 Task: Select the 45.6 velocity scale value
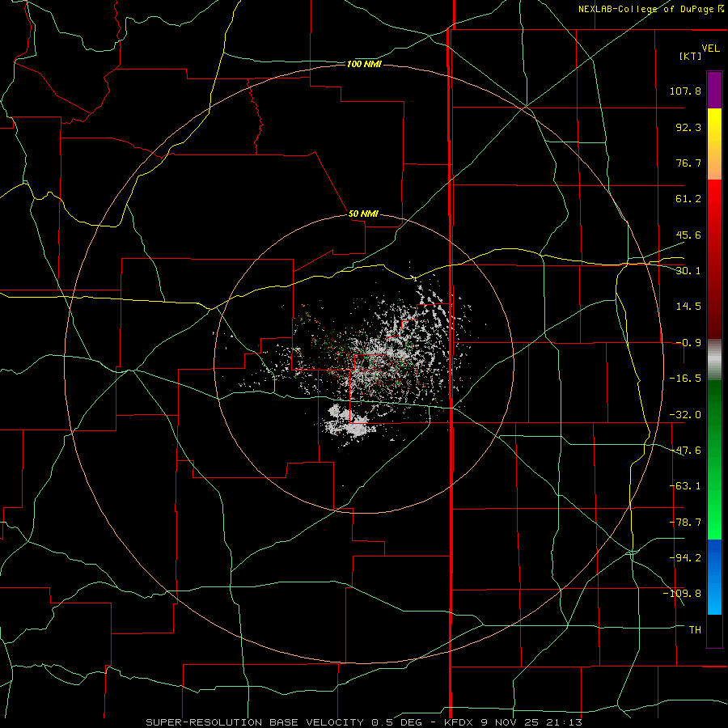(688, 235)
